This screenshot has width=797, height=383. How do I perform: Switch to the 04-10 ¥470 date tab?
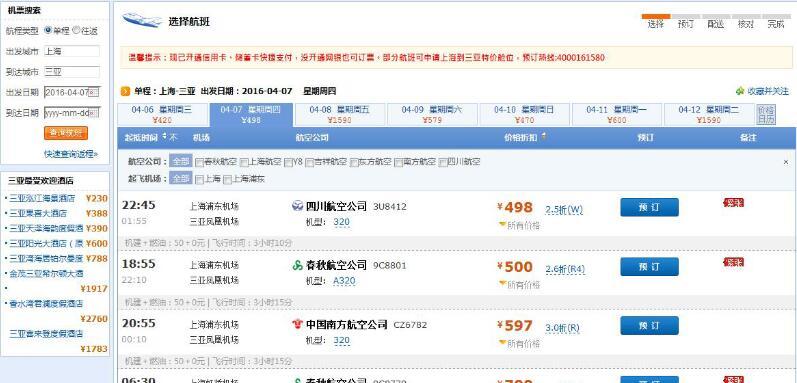click(x=524, y=115)
